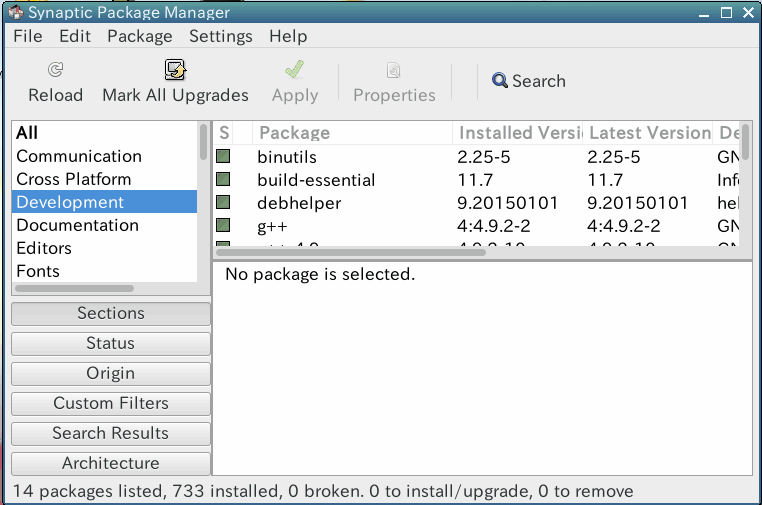Click the Search Results button
Viewport: 762px width, 505px height.
pos(111,434)
